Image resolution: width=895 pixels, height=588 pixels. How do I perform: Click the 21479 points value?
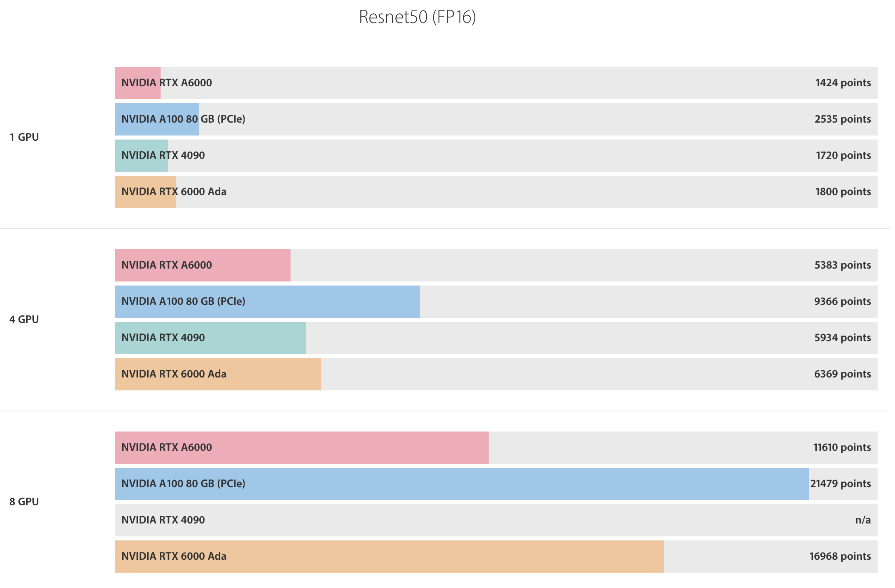click(841, 484)
